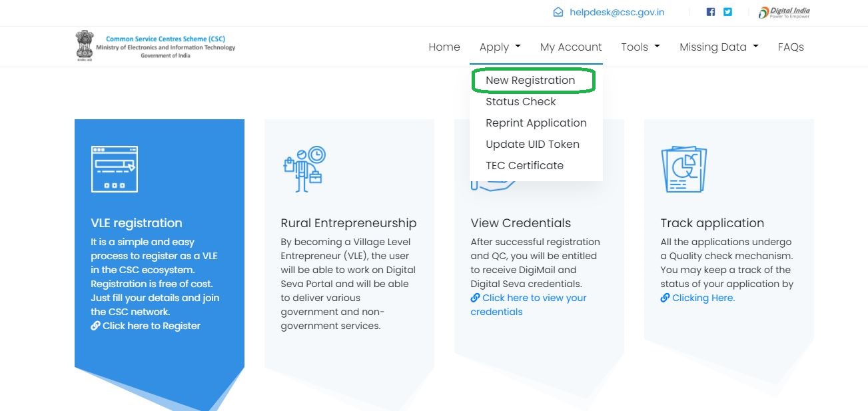
Task: Click the Twitter icon in top bar
Action: [x=727, y=12]
